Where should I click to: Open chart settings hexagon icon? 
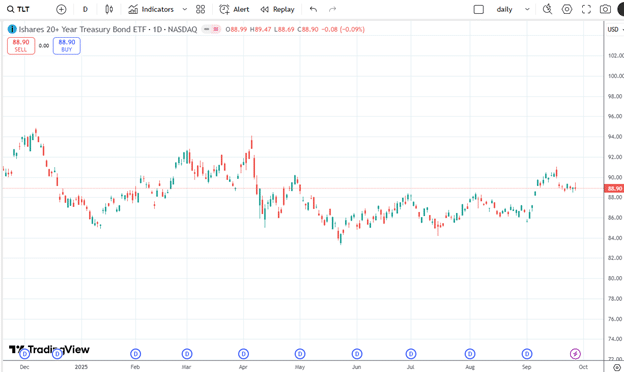[567, 9]
